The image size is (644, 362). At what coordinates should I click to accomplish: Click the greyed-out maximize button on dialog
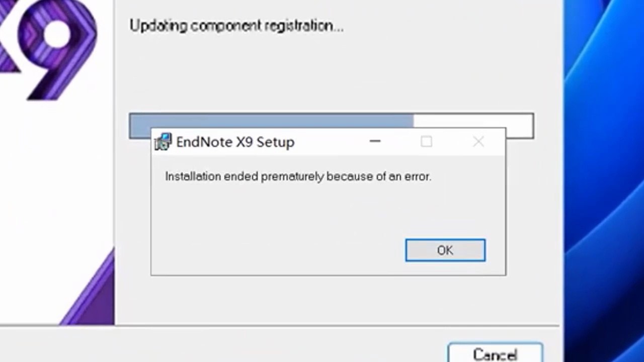(426, 142)
